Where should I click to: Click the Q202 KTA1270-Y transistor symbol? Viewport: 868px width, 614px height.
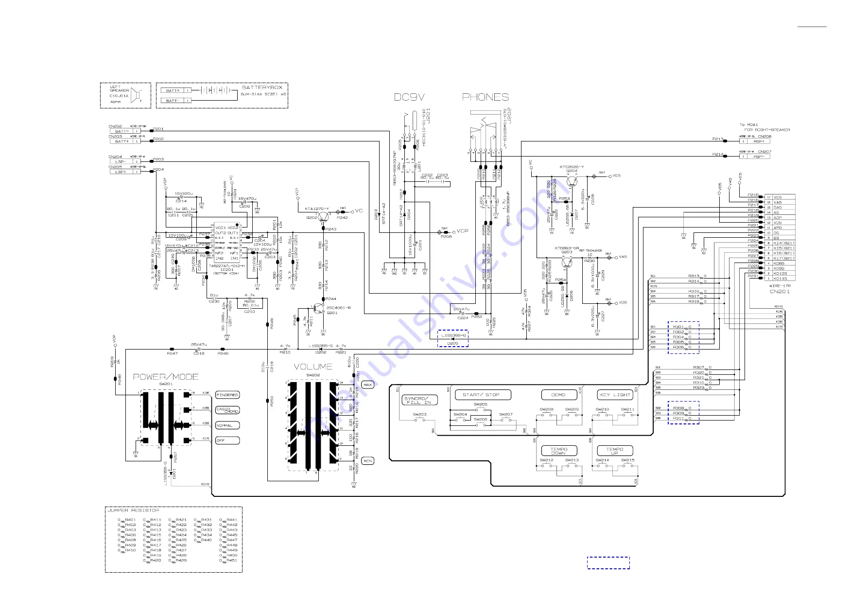point(323,216)
